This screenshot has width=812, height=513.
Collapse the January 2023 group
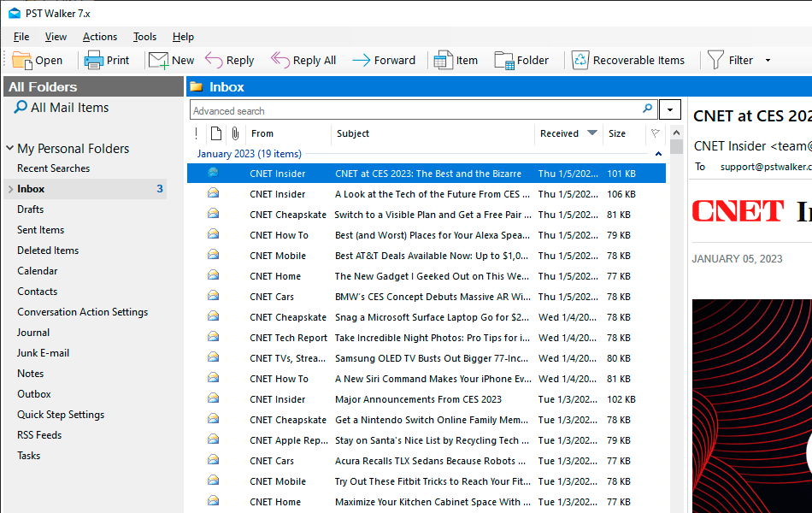tap(658, 154)
